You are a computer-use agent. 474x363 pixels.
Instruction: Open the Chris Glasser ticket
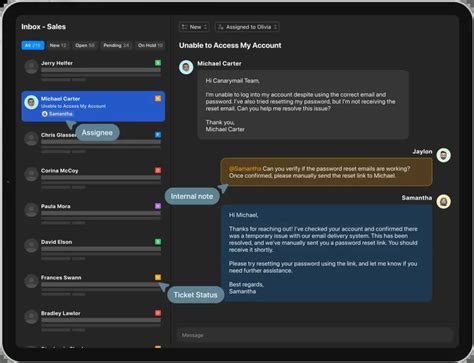93,143
